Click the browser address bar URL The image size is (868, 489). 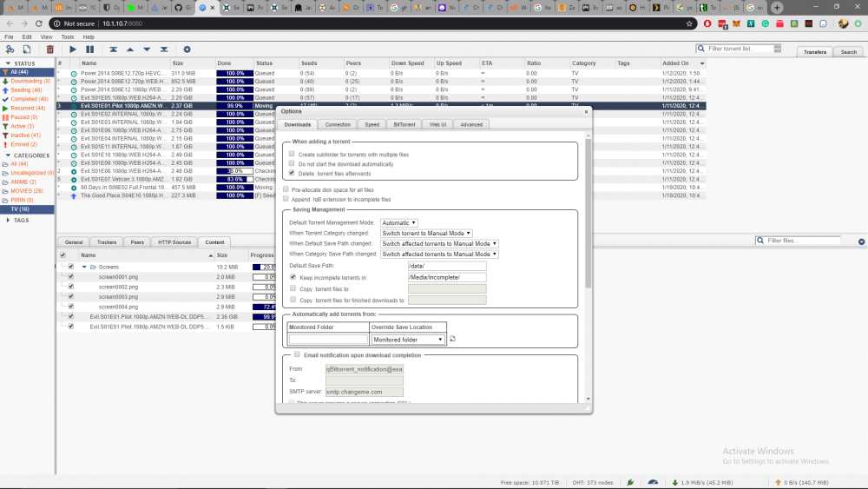point(122,23)
